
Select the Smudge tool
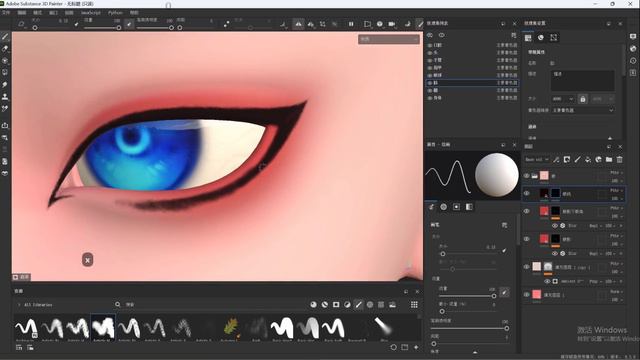pyautogui.click(x=5, y=84)
